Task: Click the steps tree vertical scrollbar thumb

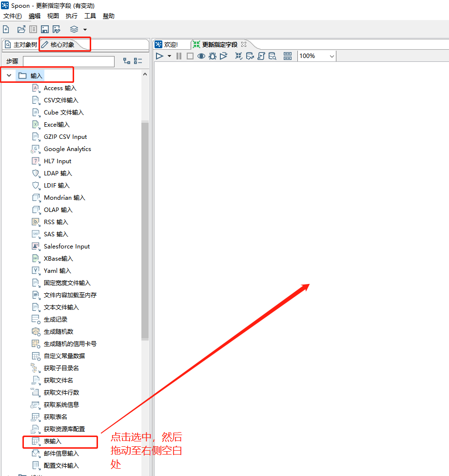Action: pos(145,231)
